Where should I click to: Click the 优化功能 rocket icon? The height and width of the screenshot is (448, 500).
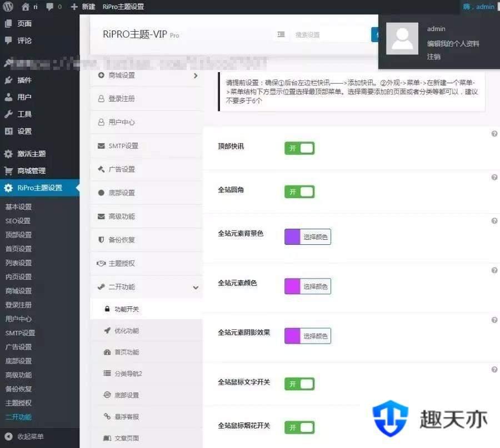coord(107,330)
